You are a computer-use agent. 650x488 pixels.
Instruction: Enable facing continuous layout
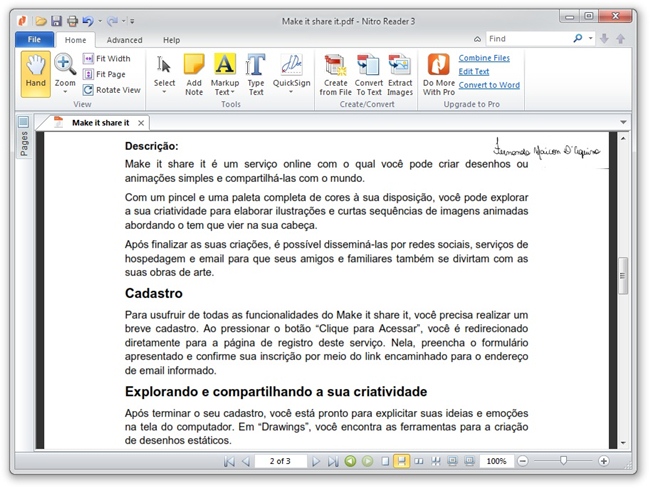[x=436, y=461]
